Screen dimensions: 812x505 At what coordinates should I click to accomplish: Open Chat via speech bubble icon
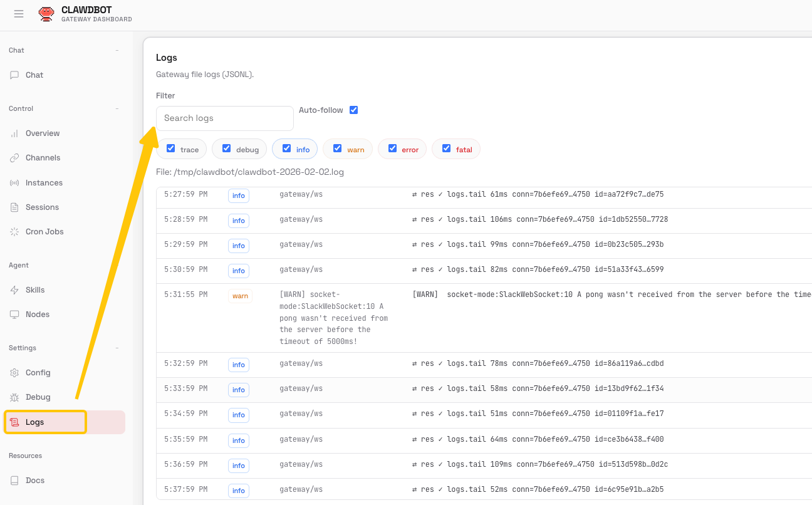pyautogui.click(x=14, y=75)
